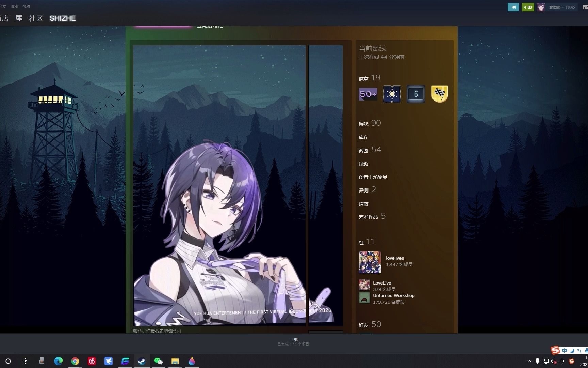Open the 截图 54 screenshots link
588x368 pixels.
tap(370, 150)
